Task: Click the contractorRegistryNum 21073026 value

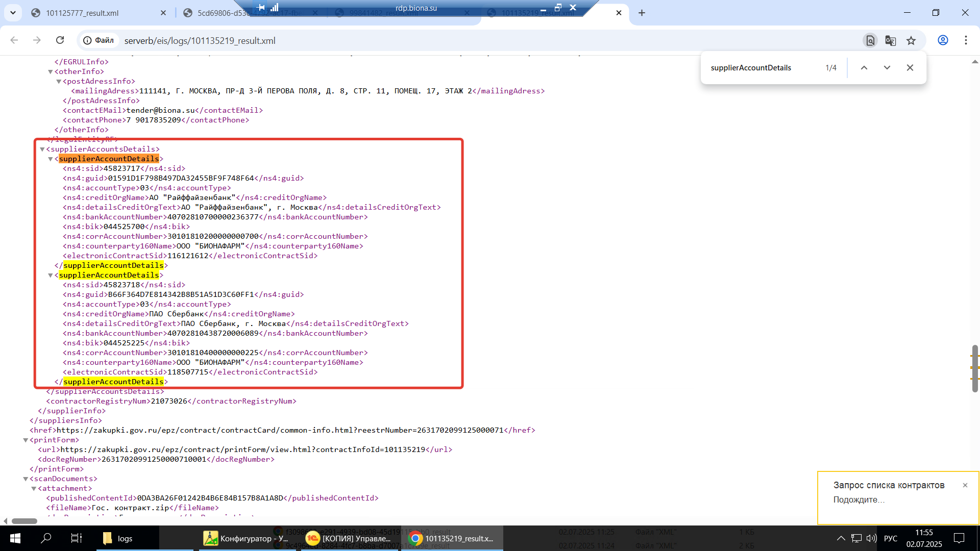Action: click(x=169, y=401)
